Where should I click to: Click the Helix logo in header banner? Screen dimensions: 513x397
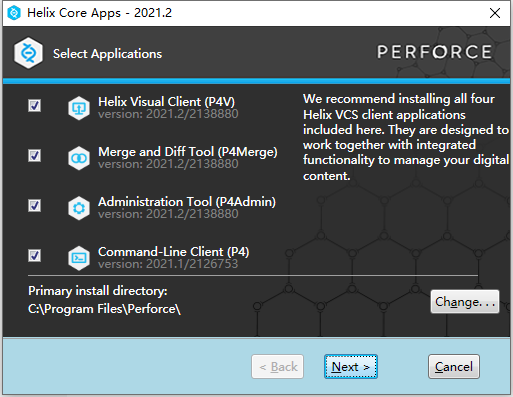(28, 53)
